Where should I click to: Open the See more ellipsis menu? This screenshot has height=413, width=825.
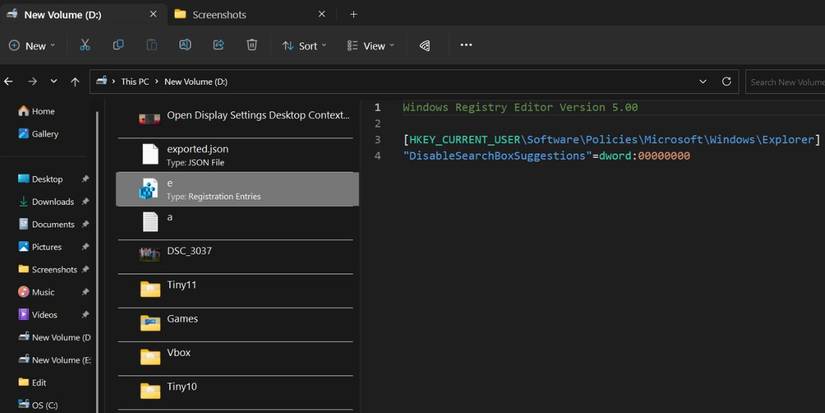[x=466, y=45]
